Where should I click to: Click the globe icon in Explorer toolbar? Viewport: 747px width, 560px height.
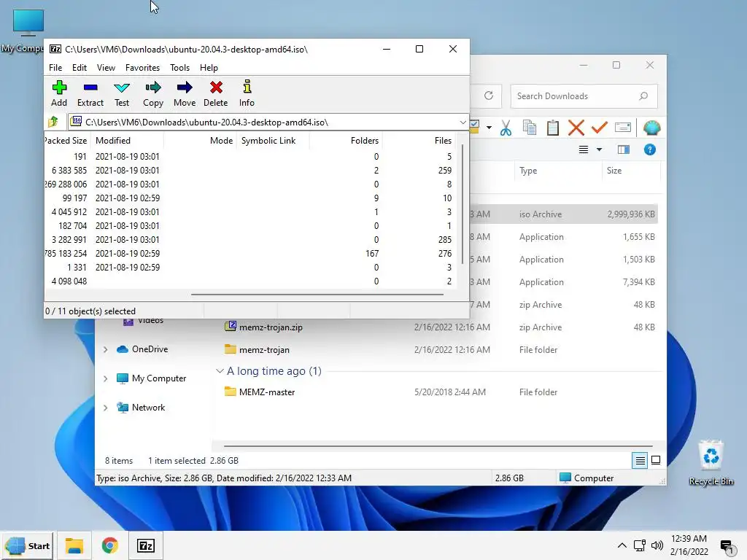(651, 128)
